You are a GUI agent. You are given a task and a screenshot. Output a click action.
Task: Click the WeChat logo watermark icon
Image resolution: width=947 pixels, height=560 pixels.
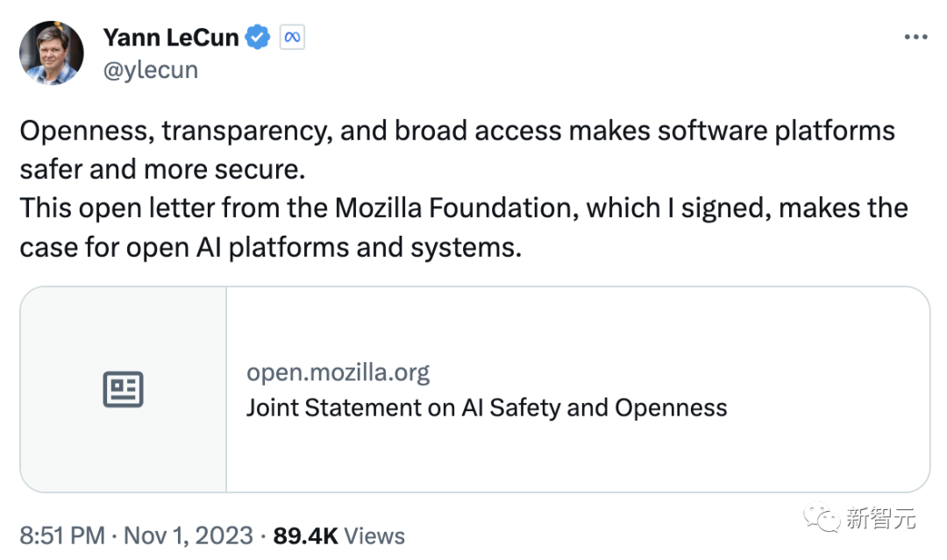click(822, 518)
